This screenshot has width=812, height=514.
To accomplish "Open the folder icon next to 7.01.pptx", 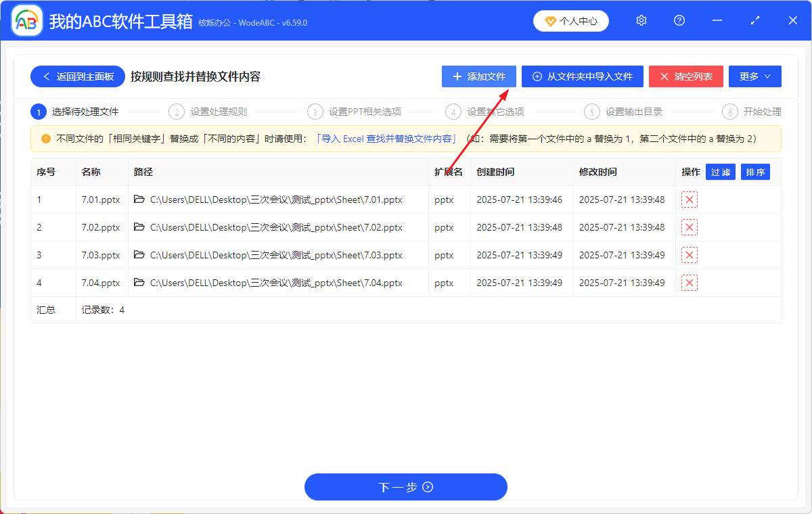I will (x=138, y=200).
